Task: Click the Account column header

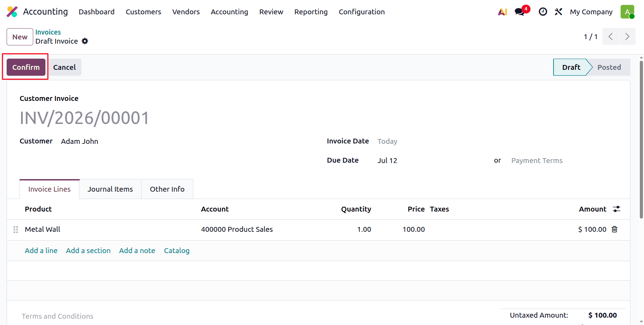Action: coord(215,209)
